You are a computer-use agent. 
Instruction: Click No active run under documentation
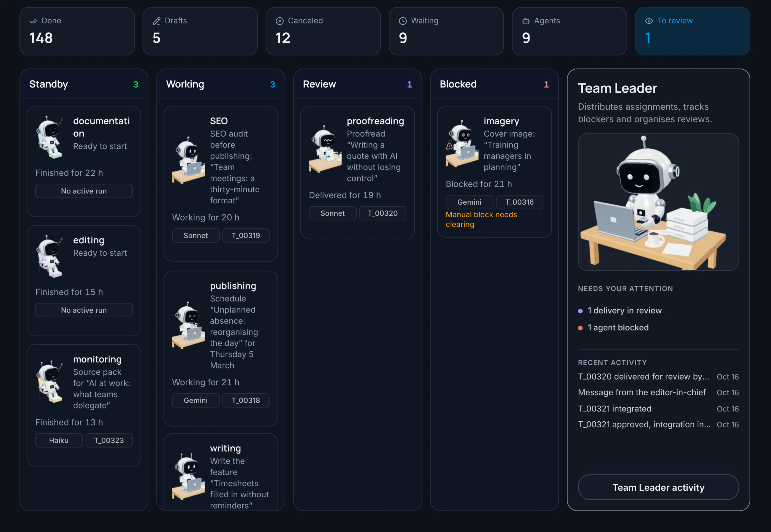[x=84, y=191]
